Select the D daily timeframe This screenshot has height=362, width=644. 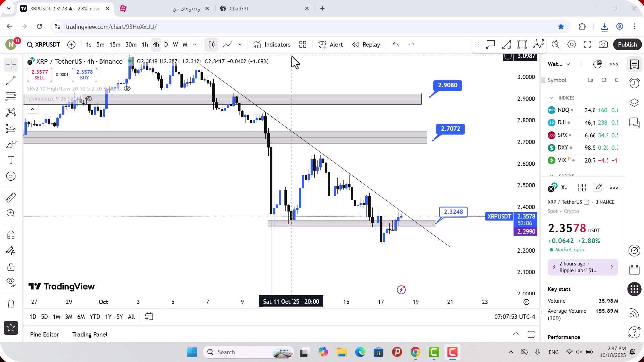click(166, 45)
